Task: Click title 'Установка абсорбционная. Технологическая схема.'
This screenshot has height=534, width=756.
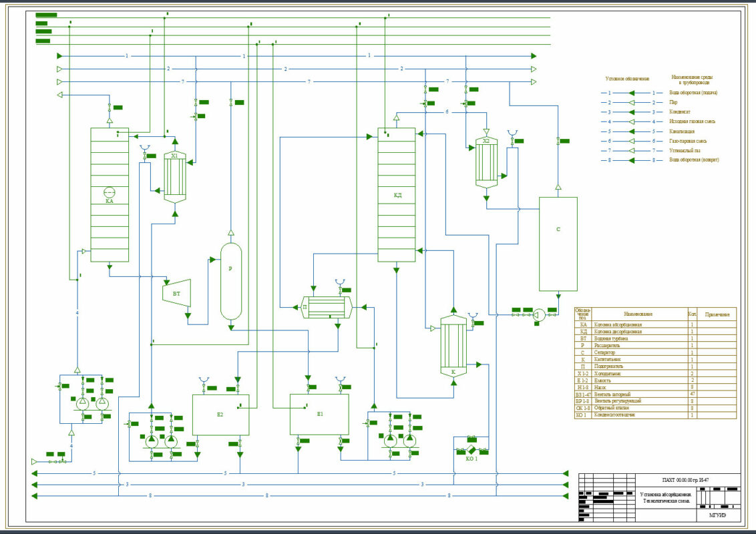Action: coord(666,498)
